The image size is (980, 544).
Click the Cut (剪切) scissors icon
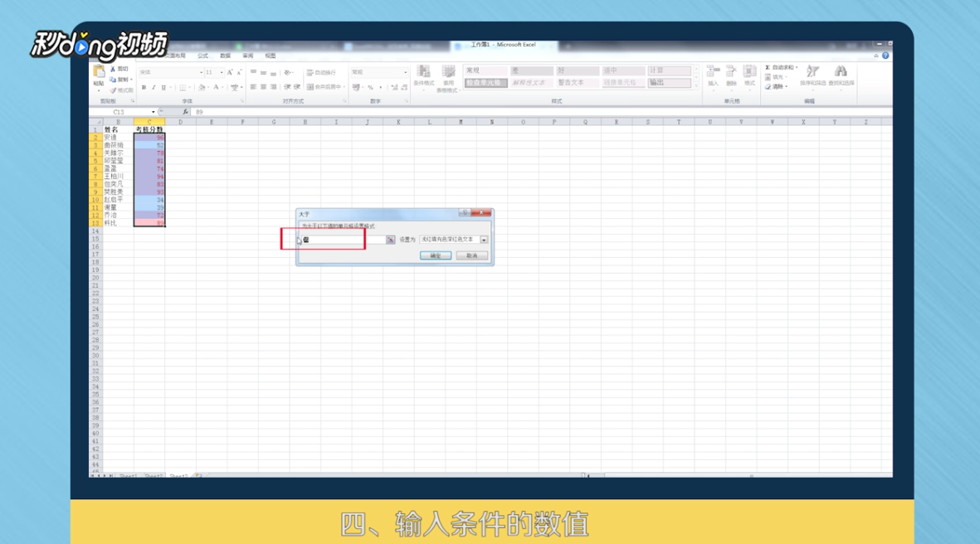[x=113, y=70]
